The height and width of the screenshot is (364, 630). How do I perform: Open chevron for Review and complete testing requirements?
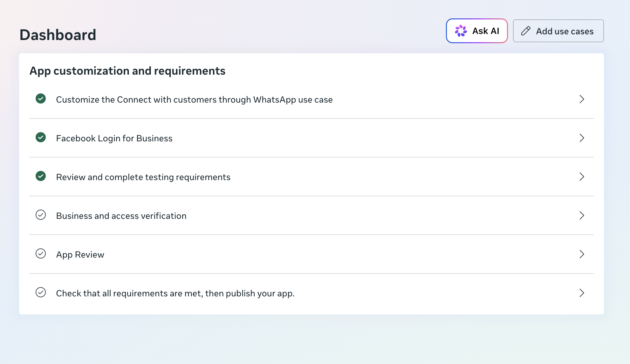(x=582, y=177)
